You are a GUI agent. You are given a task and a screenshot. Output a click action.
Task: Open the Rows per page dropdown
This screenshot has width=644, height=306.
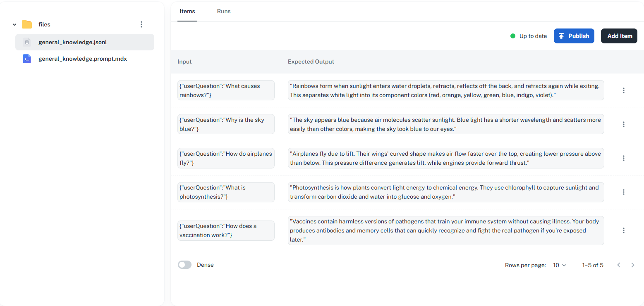(x=560, y=265)
